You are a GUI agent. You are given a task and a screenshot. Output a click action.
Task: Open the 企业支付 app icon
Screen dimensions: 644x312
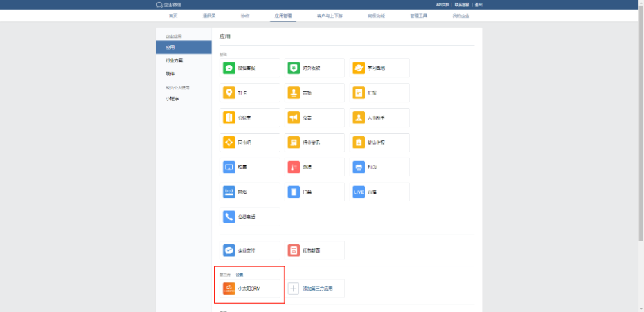pos(229,250)
